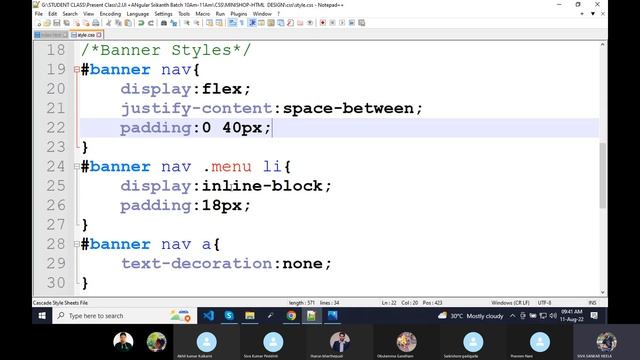Open the Document Map icon
The width and height of the screenshot is (640, 360).
click(x=271, y=23)
